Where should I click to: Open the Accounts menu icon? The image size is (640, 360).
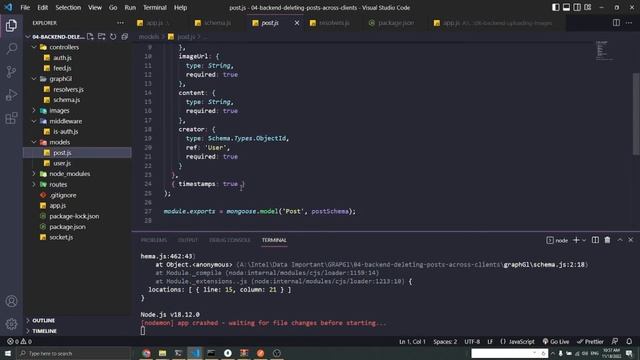pos(11,301)
